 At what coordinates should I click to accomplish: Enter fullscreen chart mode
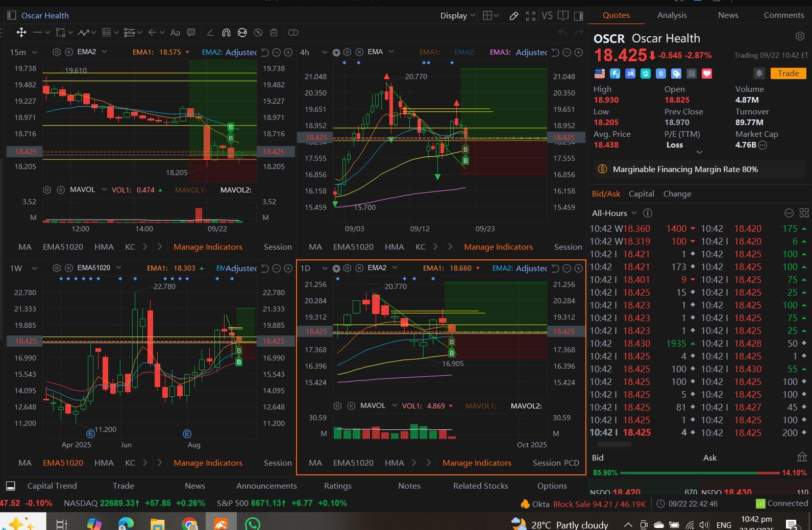(x=531, y=16)
